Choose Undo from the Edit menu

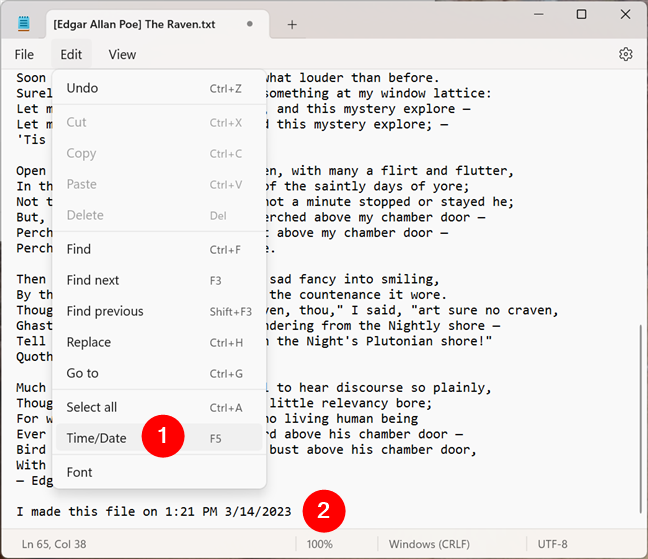click(x=159, y=88)
